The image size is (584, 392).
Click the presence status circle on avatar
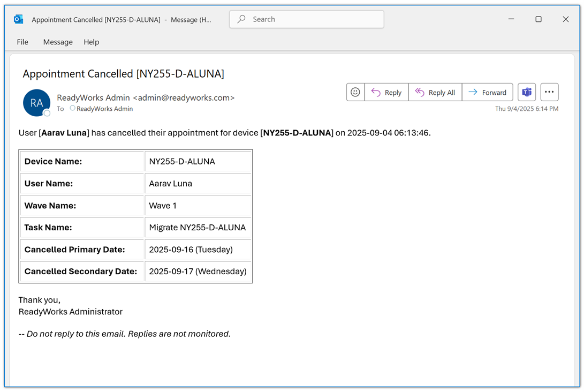tap(47, 113)
